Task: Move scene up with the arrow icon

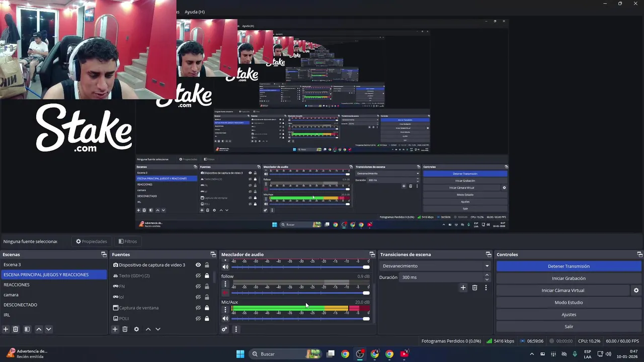Action: pyautogui.click(x=39, y=329)
